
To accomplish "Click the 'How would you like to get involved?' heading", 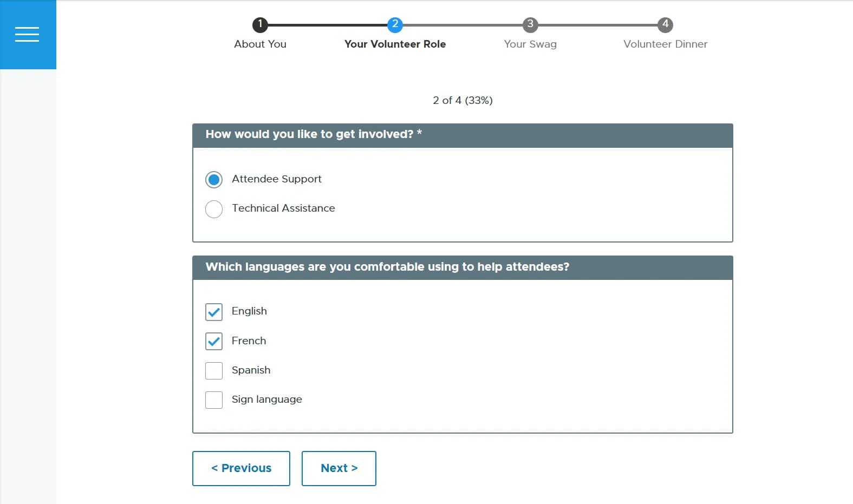I will click(x=314, y=134).
